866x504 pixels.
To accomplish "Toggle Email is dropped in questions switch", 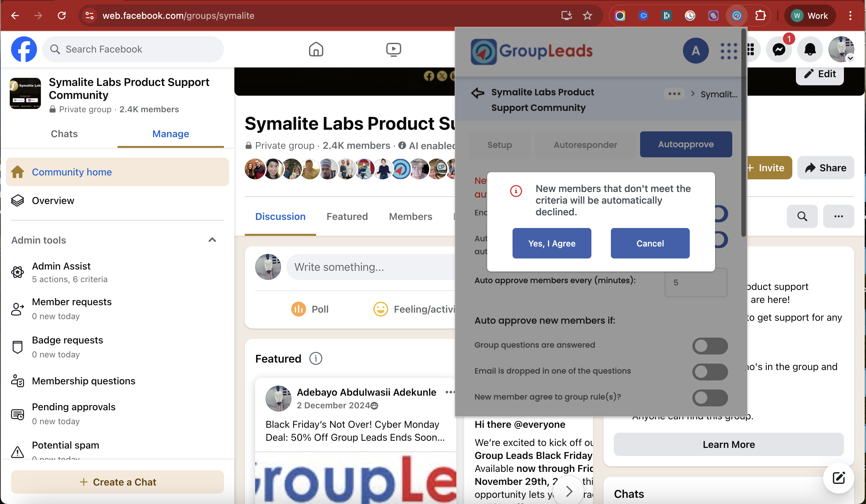I will [710, 372].
